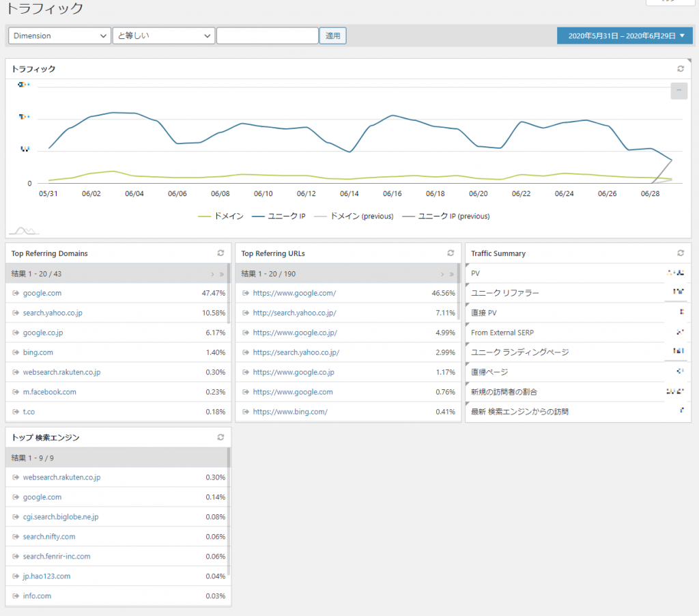Open the chart options ellipsis menu
This screenshot has width=699, height=616.
click(x=679, y=90)
